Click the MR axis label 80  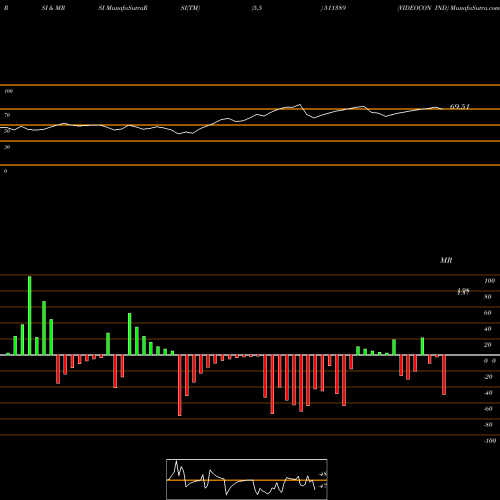488,297
